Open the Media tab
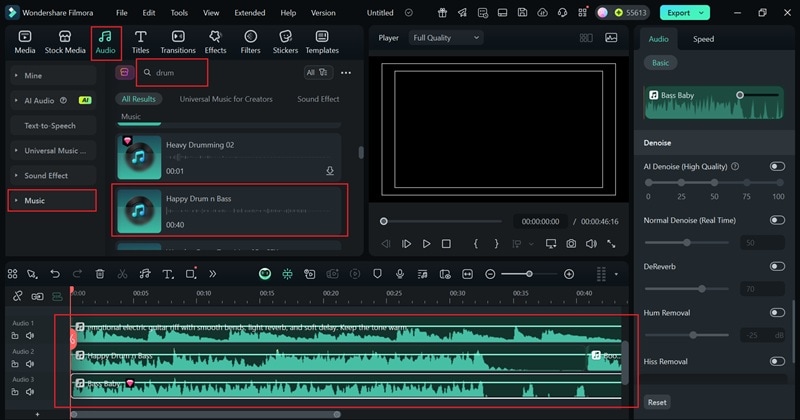 [x=24, y=42]
